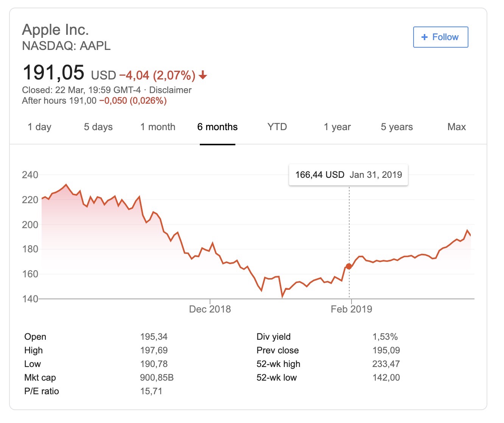The image size is (504, 423).
Task: Switch to the YTD view
Action: (277, 127)
